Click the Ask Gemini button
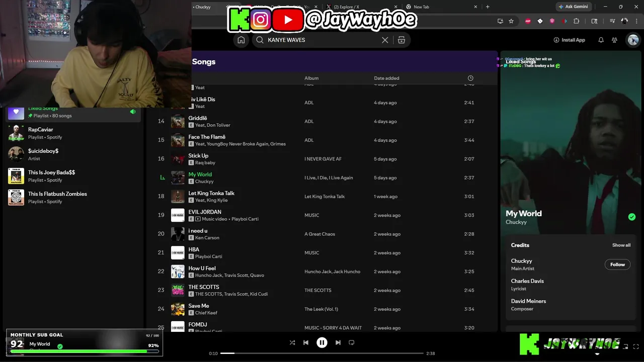The width and height of the screenshot is (644, 362). (x=573, y=7)
